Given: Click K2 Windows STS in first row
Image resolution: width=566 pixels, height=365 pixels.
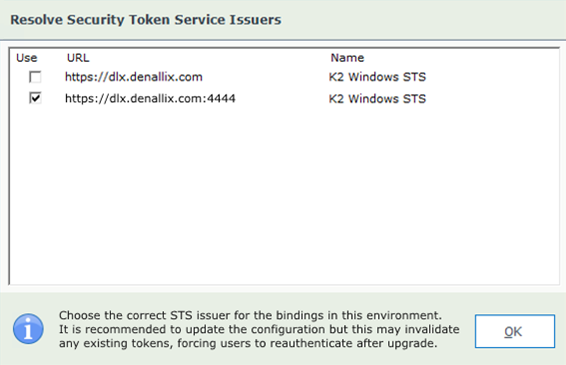Looking at the screenshot, I should (377, 77).
